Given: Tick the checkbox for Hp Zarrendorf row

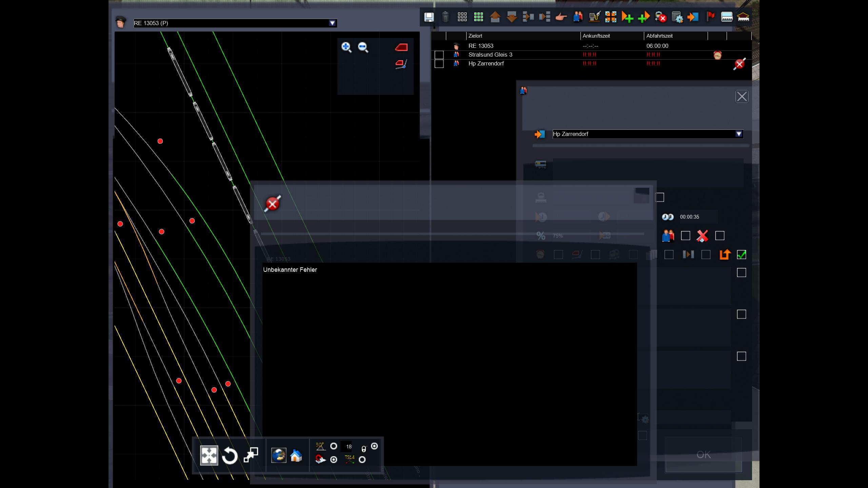Looking at the screenshot, I should point(439,64).
